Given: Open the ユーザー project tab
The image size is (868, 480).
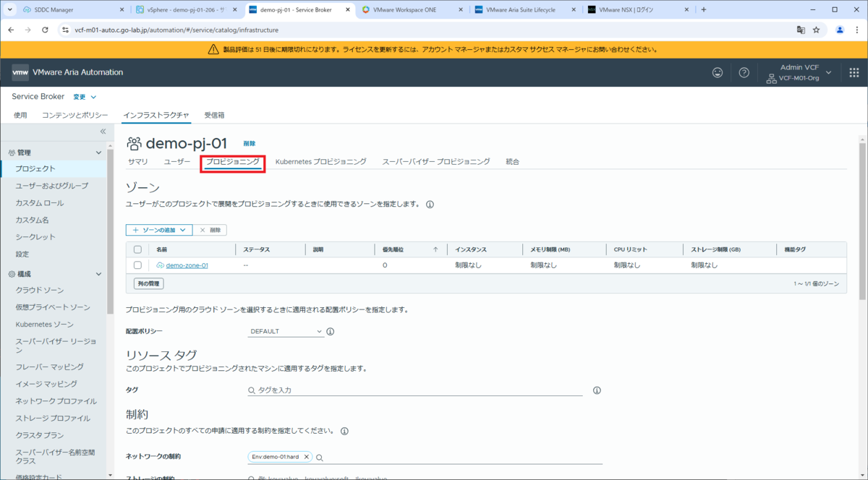Looking at the screenshot, I should (x=177, y=162).
